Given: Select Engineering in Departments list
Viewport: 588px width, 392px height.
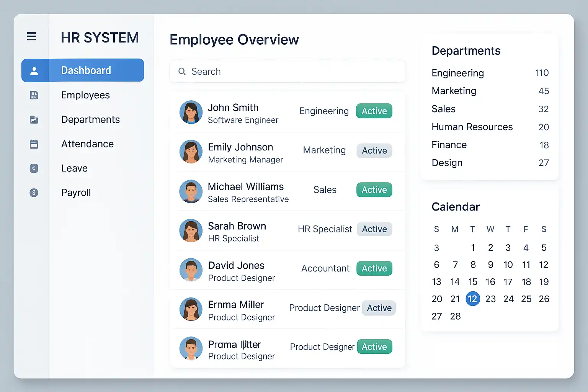Looking at the screenshot, I should 457,73.
